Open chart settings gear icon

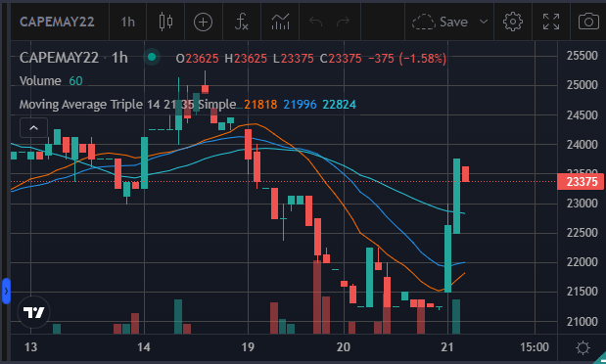[513, 22]
